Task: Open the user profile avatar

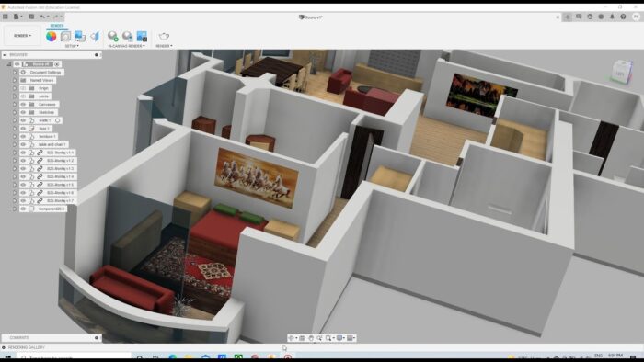Action: tap(637, 17)
